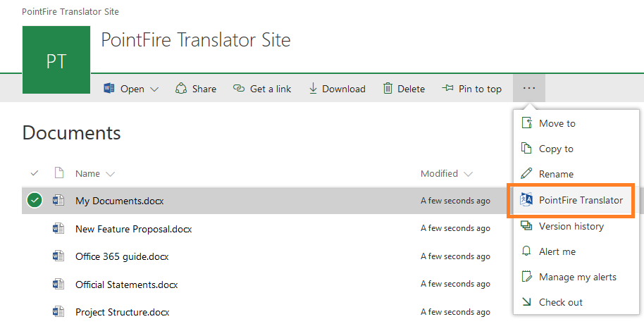Image resolution: width=644 pixels, height=331 pixels.
Task: Click Word file icon for Office 365 guide.docx
Action: point(58,256)
